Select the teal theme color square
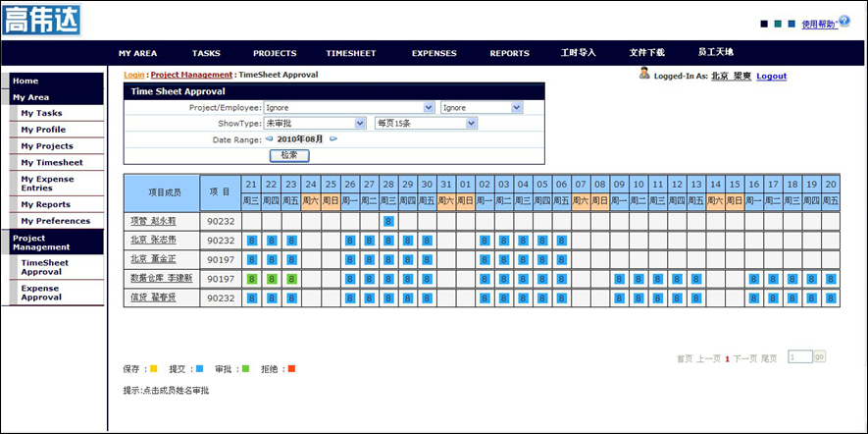 click(778, 24)
